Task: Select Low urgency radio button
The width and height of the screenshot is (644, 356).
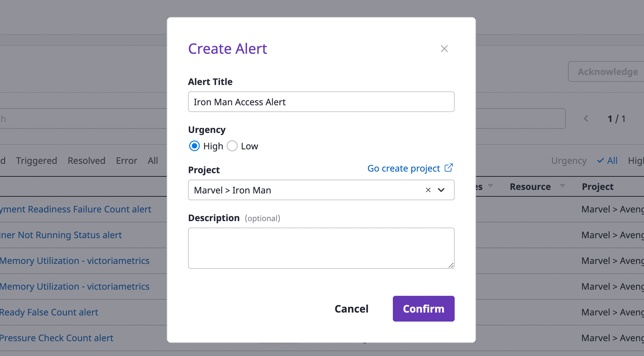Action: click(x=232, y=146)
